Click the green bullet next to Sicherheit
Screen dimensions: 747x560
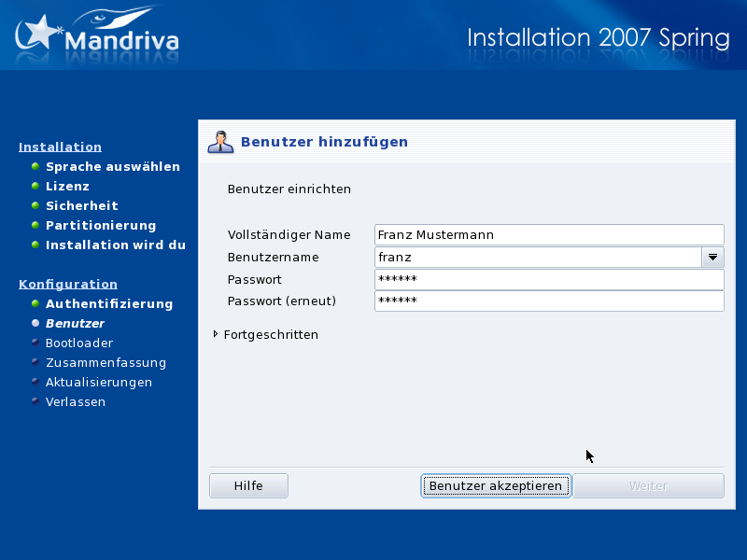click(35, 206)
